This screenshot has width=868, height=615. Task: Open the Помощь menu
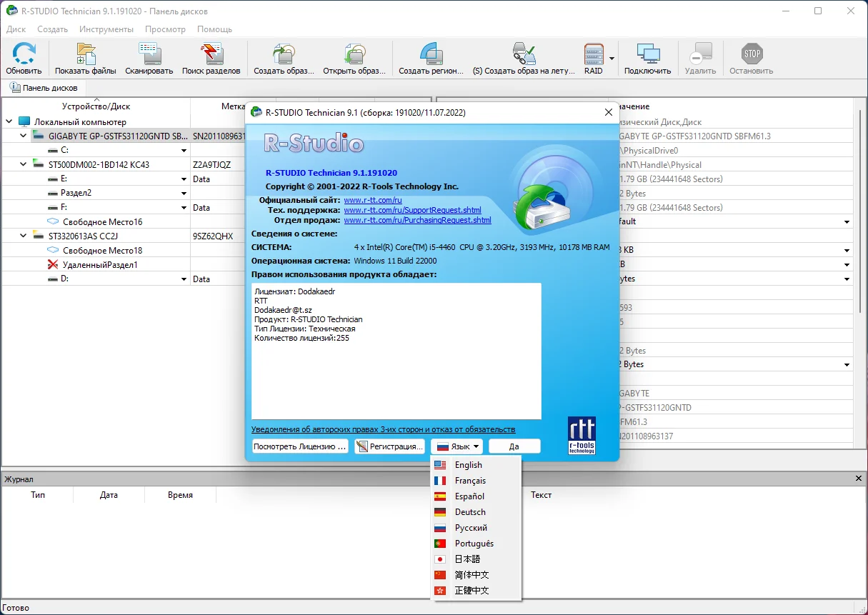coord(214,29)
